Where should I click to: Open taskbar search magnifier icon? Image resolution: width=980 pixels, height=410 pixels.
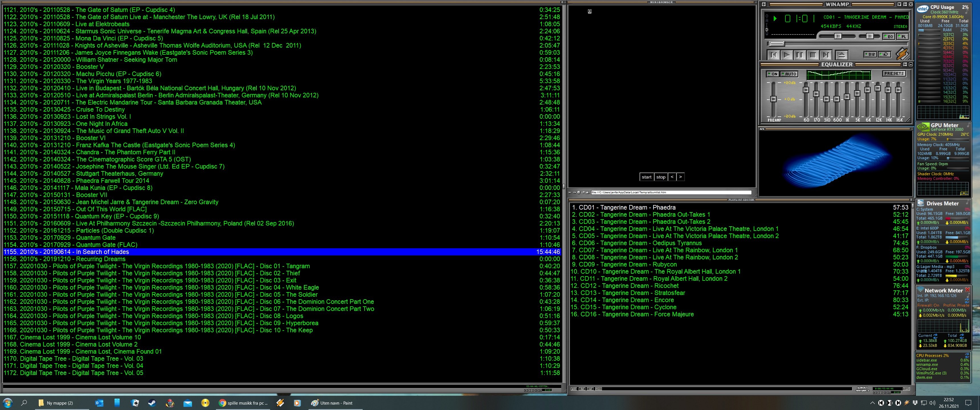pyautogui.click(x=24, y=403)
